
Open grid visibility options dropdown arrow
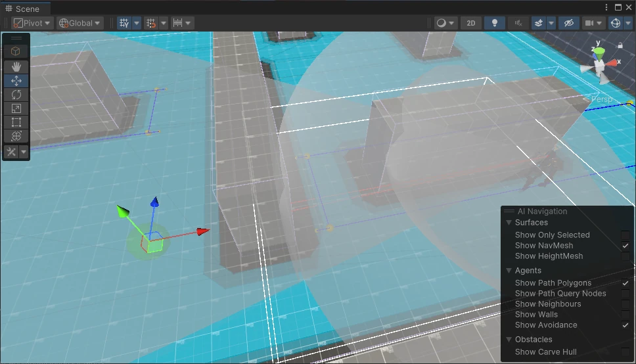pyautogui.click(x=137, y=23)
